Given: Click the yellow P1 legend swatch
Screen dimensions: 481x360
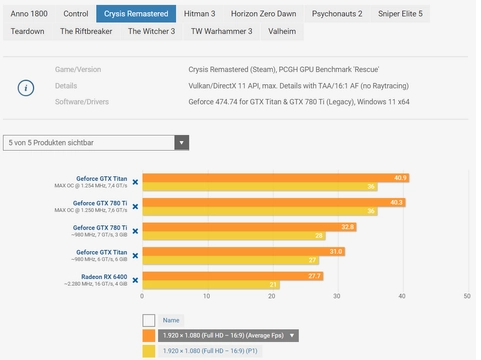Looking at the screenshot, I should pos(149,351).
